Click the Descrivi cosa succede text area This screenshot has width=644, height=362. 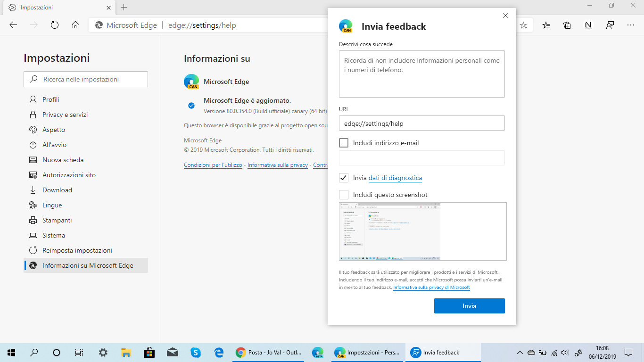click(422, 74)
